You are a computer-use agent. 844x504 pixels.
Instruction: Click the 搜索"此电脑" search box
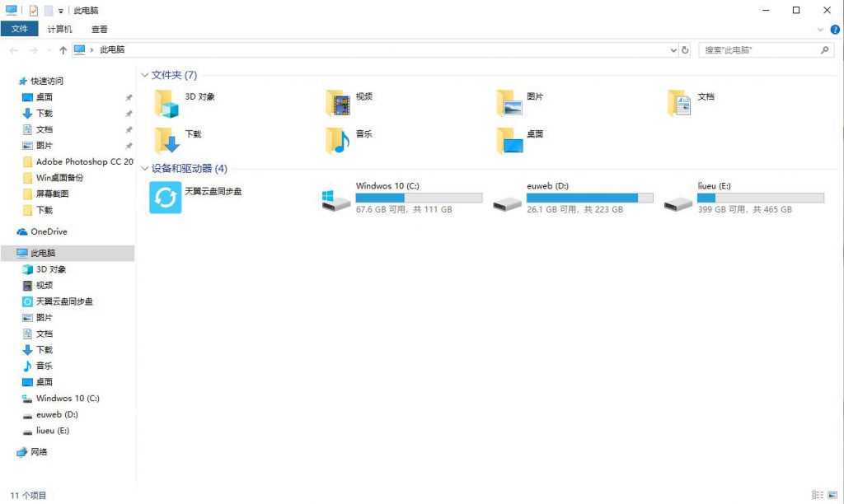pyautogui.click(x=758, y=50)
